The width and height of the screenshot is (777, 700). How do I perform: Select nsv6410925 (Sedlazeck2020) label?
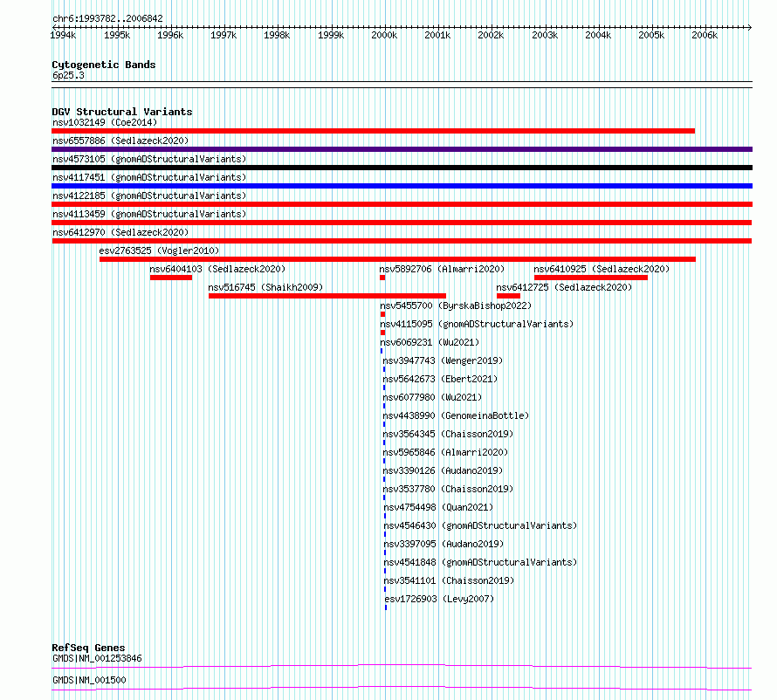[602, 269]
